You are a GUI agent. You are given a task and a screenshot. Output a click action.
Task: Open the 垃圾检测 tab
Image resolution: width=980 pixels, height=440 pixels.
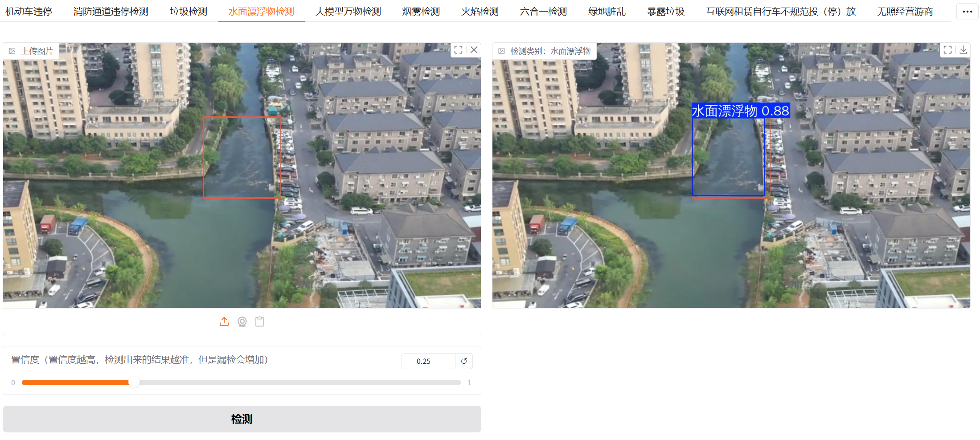point(189,12)
